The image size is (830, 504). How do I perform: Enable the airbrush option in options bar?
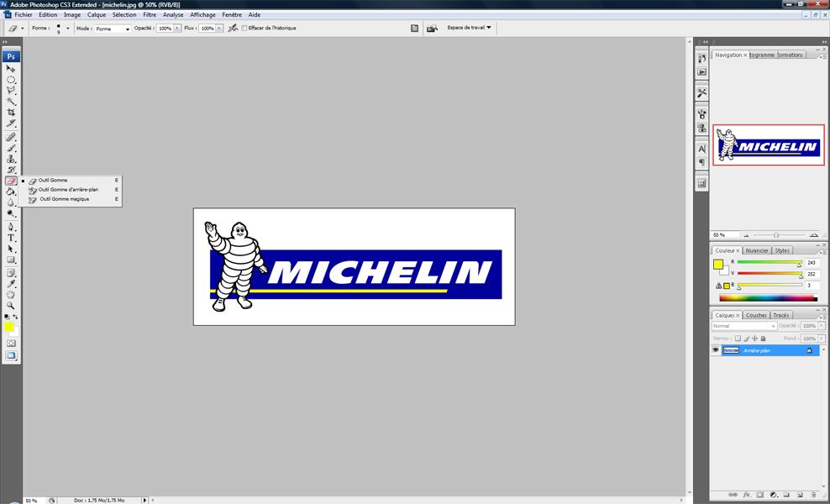233,28
